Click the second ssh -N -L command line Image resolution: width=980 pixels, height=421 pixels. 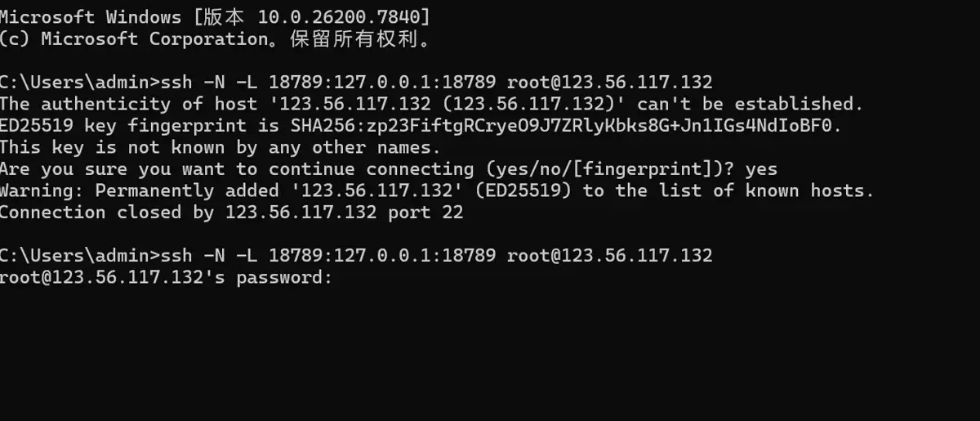point(356,256)
